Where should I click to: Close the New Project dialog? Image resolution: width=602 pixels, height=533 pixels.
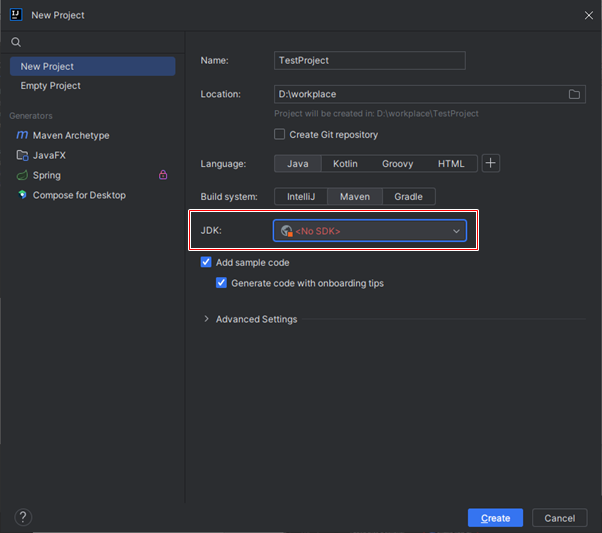(x=589, y=15)
